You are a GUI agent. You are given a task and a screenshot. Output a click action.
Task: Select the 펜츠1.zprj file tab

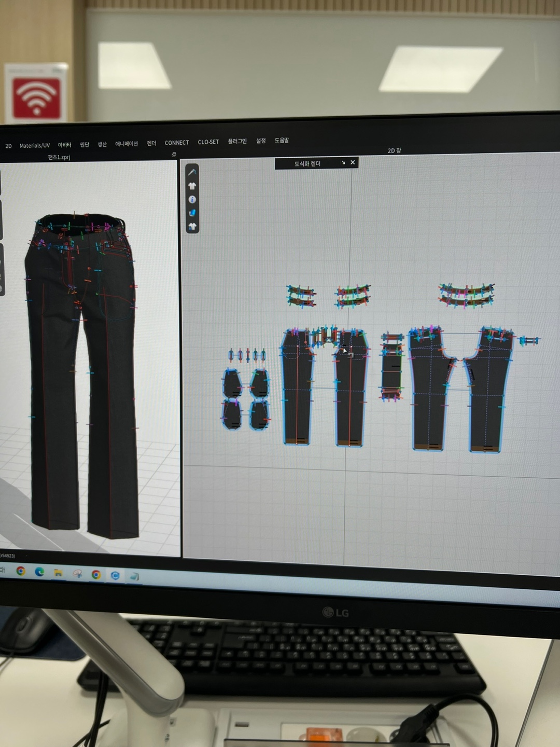(59, 157)
